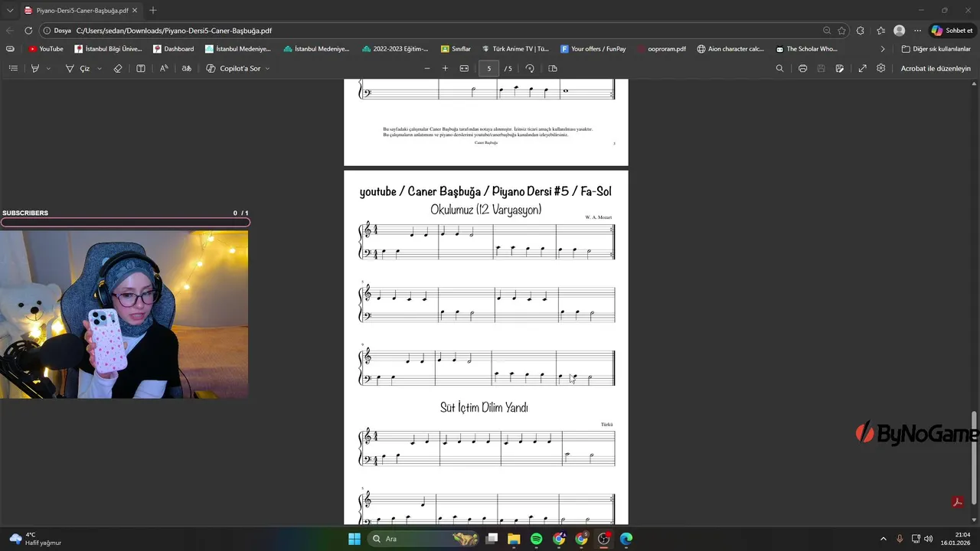Viewport: 980px width, 551px height.
Task: Click the Adobe Acrobat floating icon
Action: (x=957, y=502)
